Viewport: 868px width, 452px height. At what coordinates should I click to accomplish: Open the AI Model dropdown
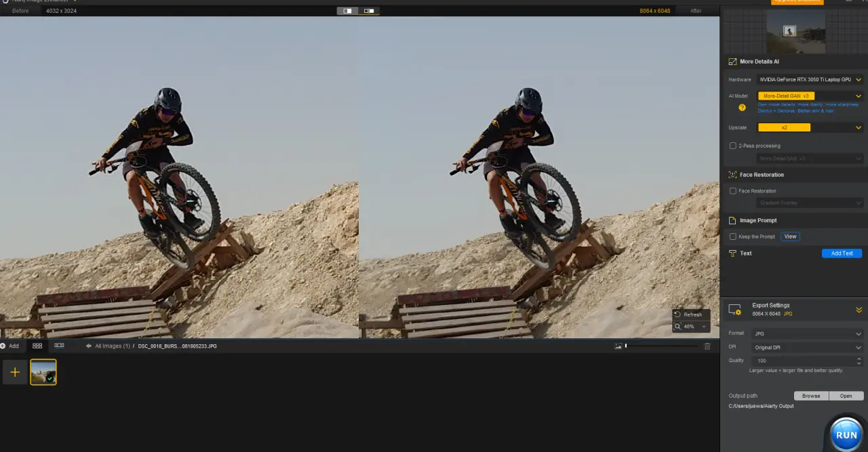[x=810, y=96]
